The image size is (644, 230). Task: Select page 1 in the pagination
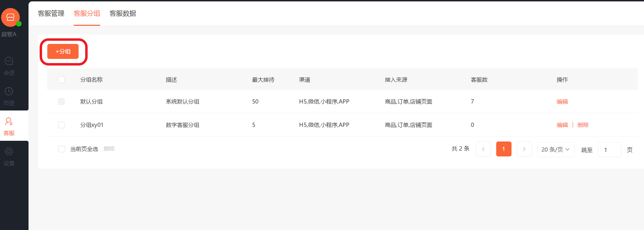point(504,149)
